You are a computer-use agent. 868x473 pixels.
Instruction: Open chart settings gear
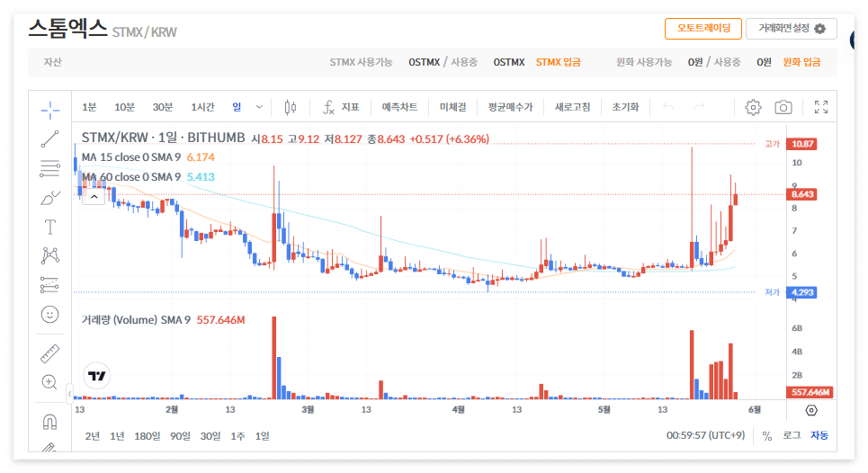pos(753,107)
